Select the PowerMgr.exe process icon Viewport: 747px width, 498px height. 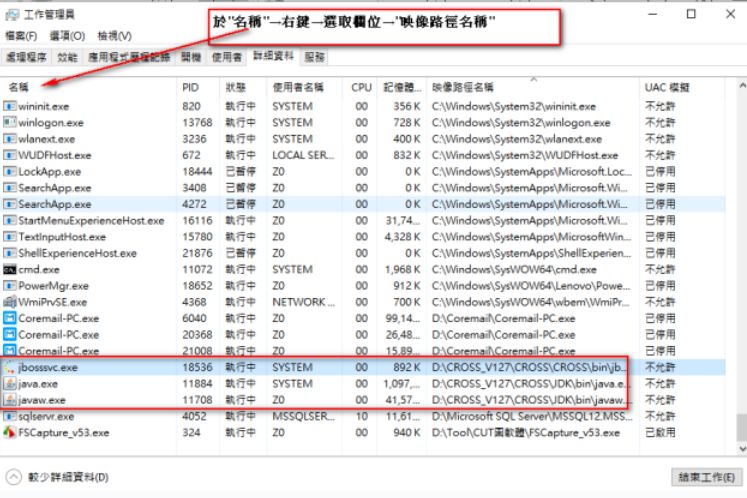(x=10, y=285)
